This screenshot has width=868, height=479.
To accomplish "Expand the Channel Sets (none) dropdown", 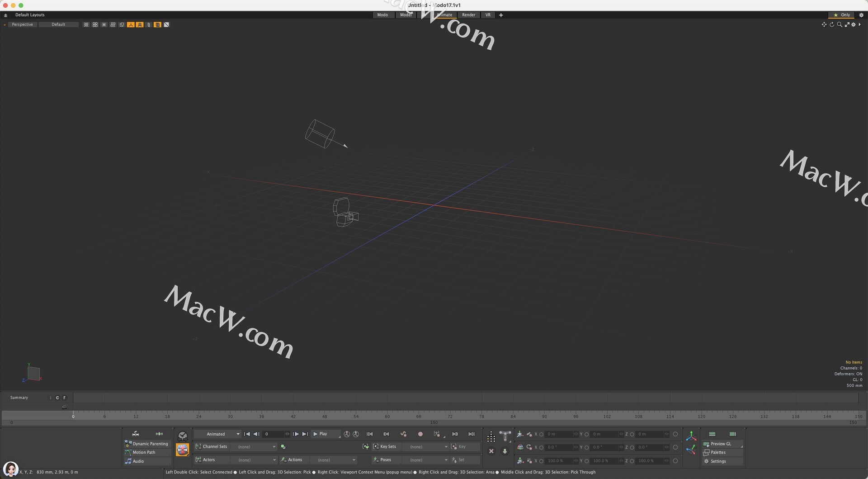I will (x=254, y=447).
